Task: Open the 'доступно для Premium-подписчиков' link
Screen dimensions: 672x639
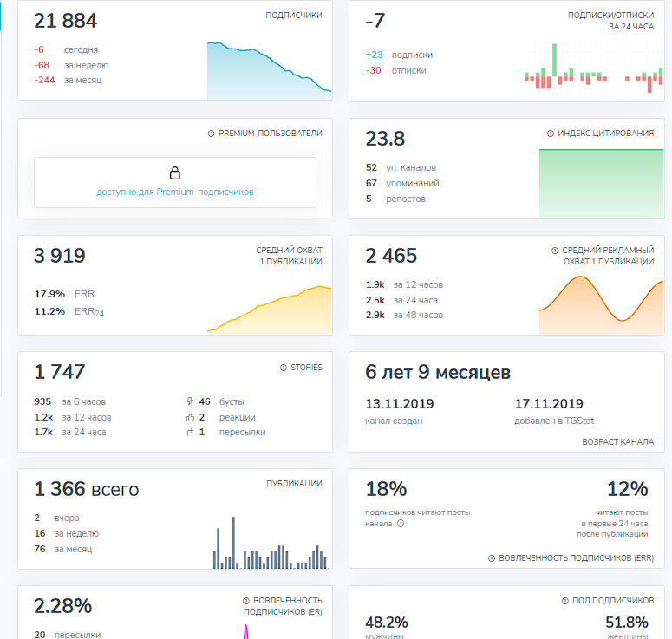Action: [x=175, y=192]
